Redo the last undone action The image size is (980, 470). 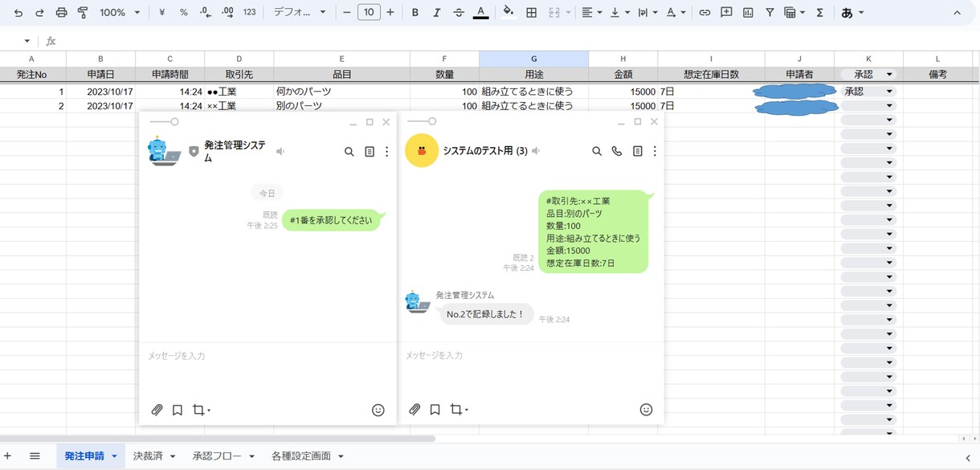tap(39, 13)
